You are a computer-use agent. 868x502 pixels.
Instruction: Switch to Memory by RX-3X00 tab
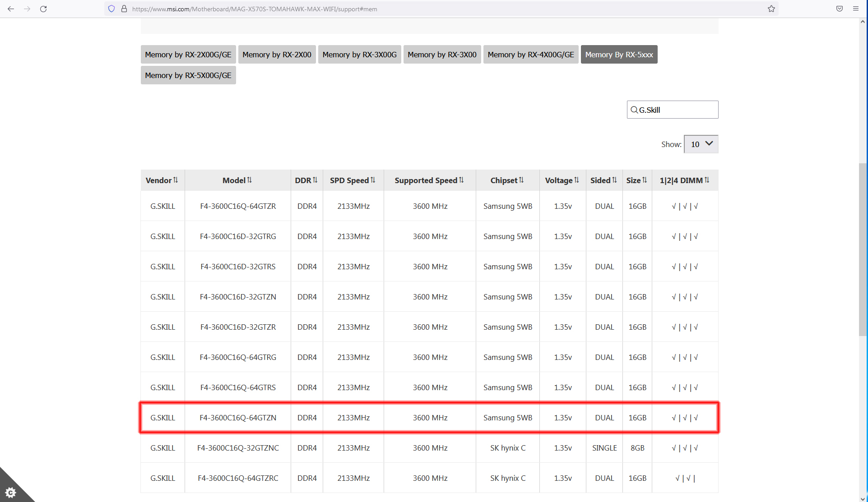442,55
